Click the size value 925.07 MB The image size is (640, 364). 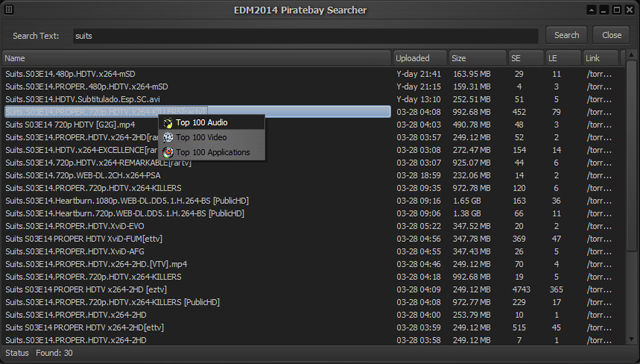[x=471, y=162]
